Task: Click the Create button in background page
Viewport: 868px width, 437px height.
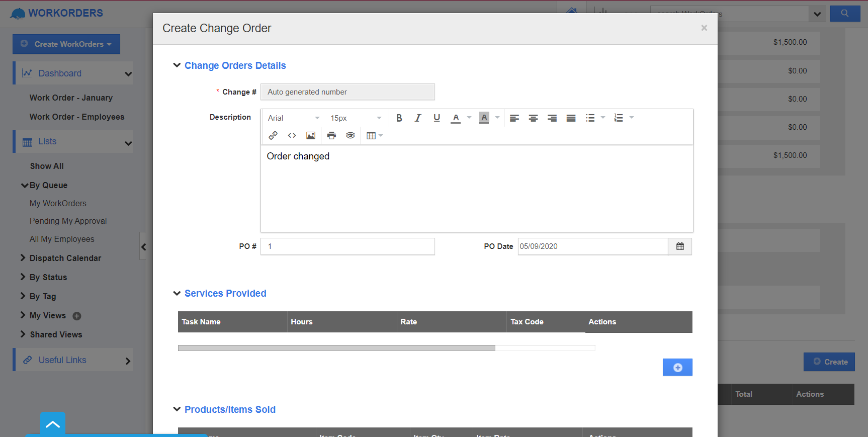Action: 829,362
